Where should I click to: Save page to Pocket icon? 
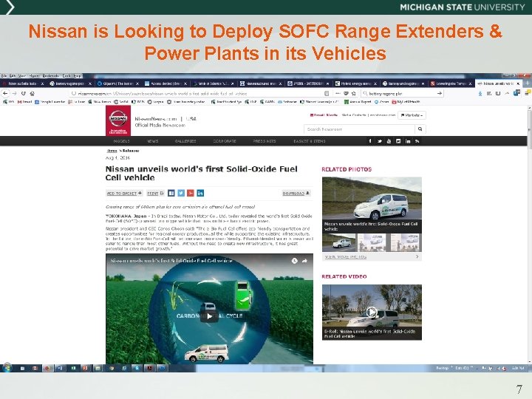[x=346, y=93]
